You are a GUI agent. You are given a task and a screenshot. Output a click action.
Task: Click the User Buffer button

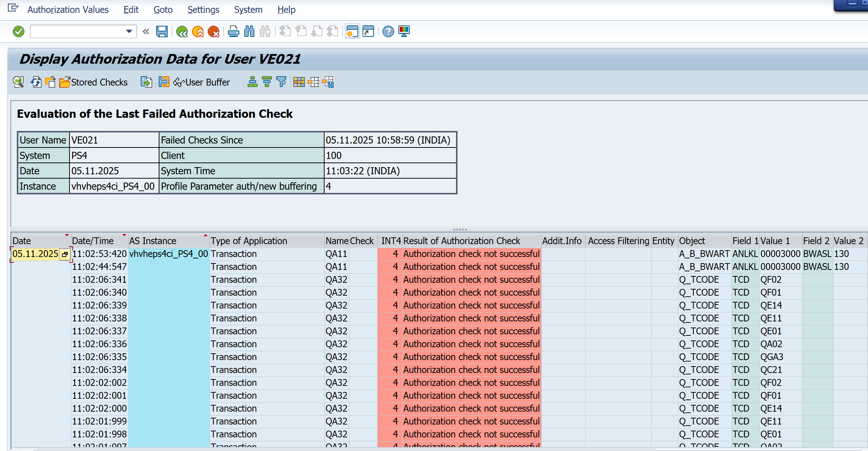click(x=202, y=82)
